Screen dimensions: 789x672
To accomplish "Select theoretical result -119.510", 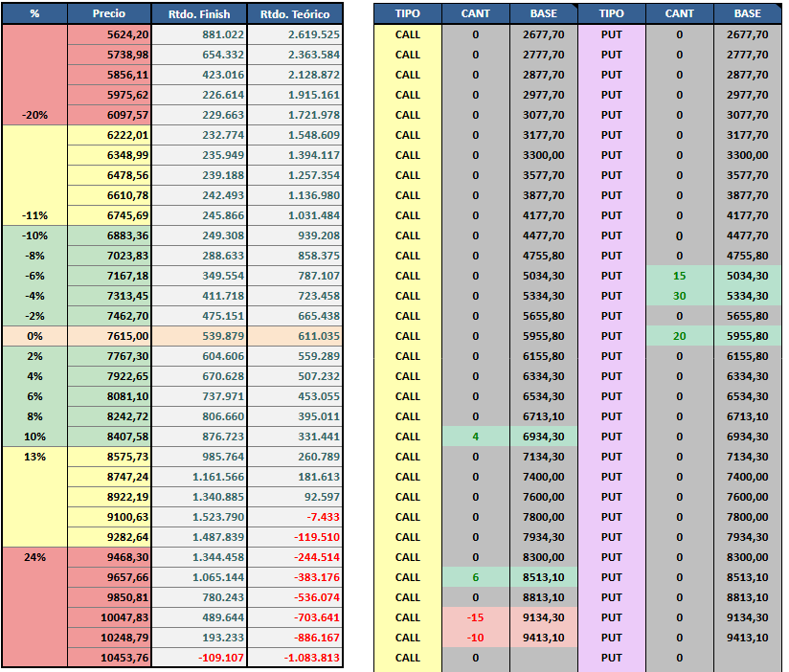I will pos(295,537).
